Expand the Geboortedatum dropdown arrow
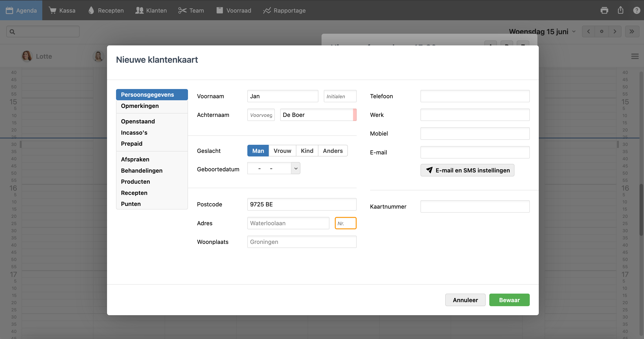The height and width of the screenshot is (339, 644). (296, 169)
